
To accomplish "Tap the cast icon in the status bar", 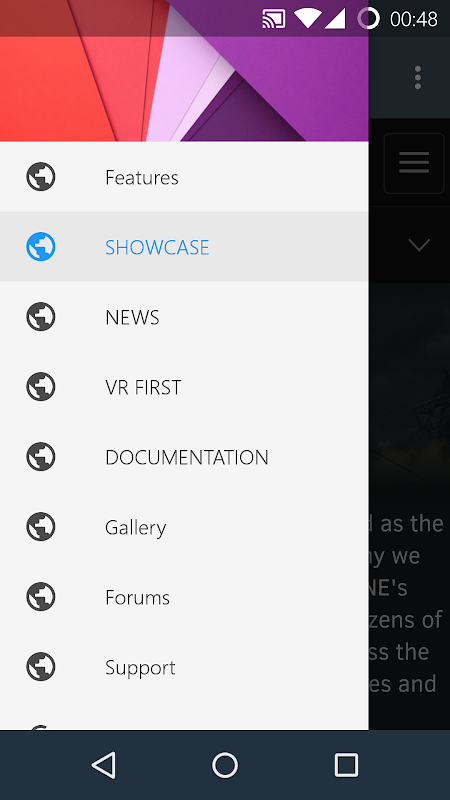I will [x=273, y=19].
